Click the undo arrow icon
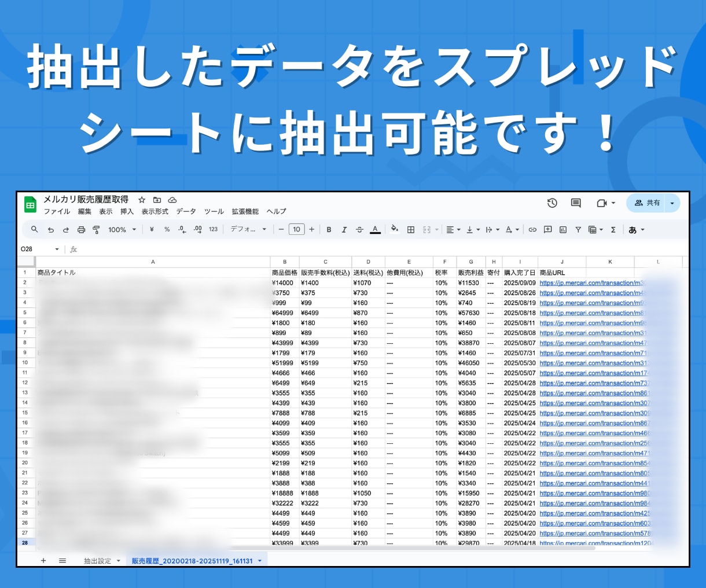Screen dimensions: 706x588 pyautogui.click(x=51, y=230)
